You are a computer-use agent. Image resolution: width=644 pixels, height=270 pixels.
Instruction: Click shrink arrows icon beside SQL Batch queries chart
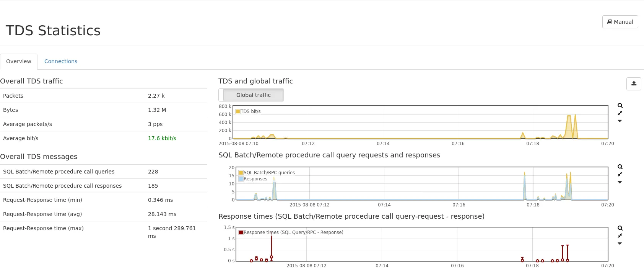[620, 175]
